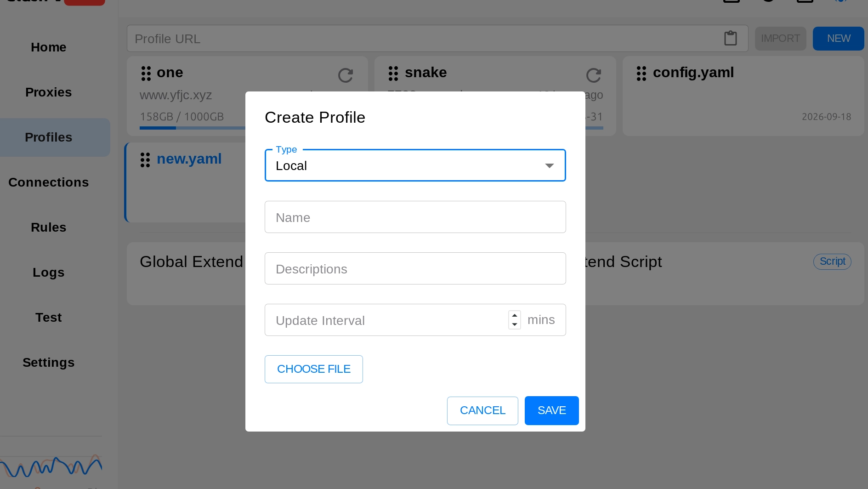Click the IMPORT button
Screen dimensions: 868x489
(x=780, y=39)
